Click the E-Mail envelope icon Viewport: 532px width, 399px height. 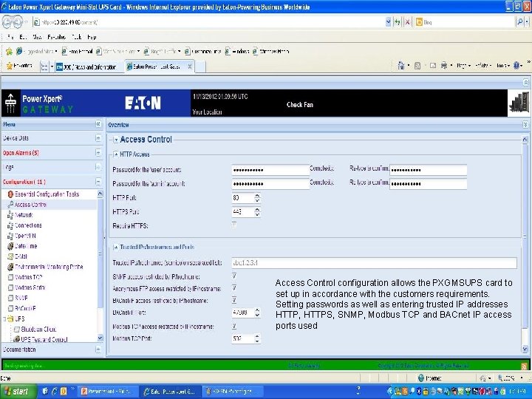pos(10,256)
